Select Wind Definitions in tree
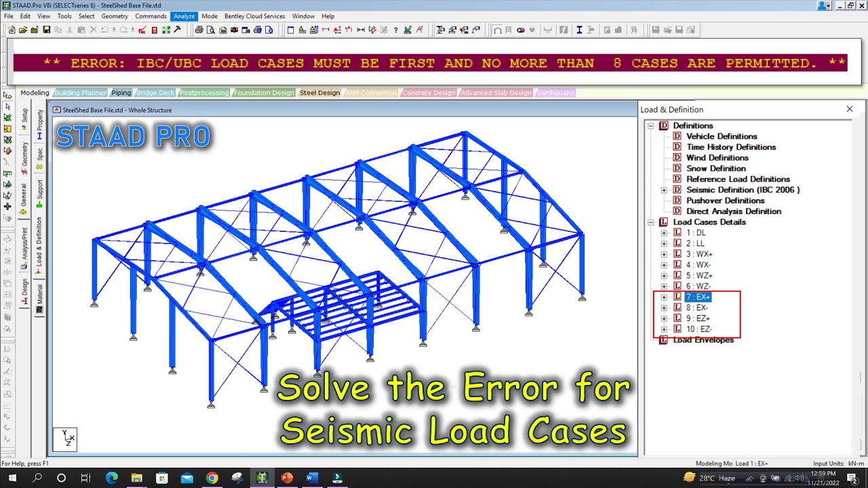 click(717, 158)
